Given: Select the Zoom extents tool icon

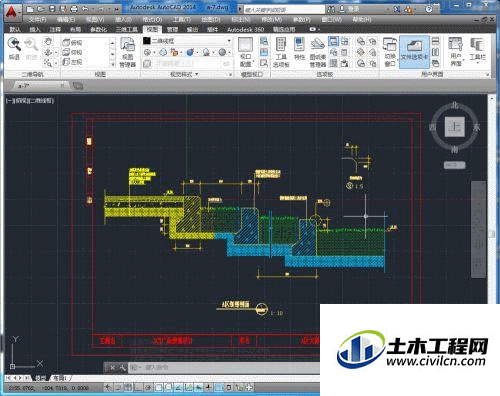Looking at the screenshot, I should 48,63.
